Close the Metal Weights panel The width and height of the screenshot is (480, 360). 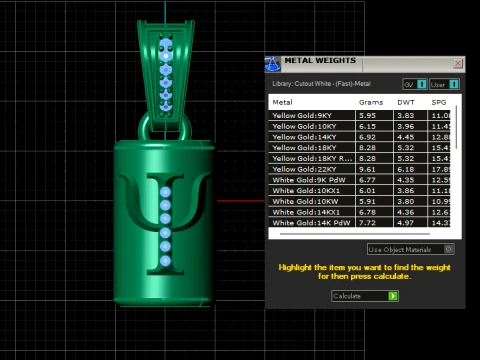pos(458,63)
